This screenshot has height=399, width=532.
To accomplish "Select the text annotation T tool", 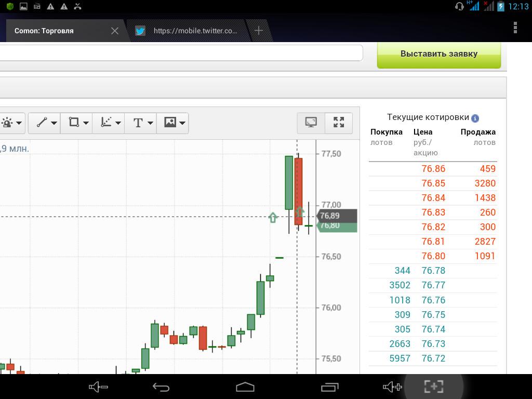I will [138, 123].
